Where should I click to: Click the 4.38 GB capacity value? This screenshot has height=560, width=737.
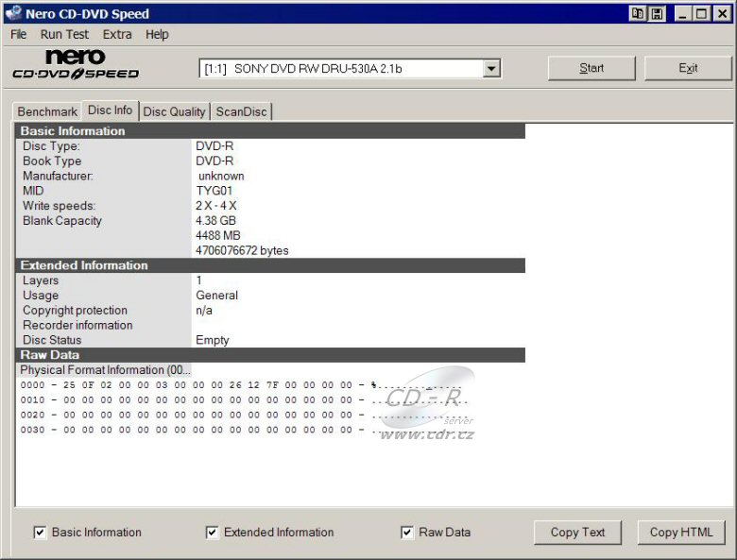(x=215, y=221)
